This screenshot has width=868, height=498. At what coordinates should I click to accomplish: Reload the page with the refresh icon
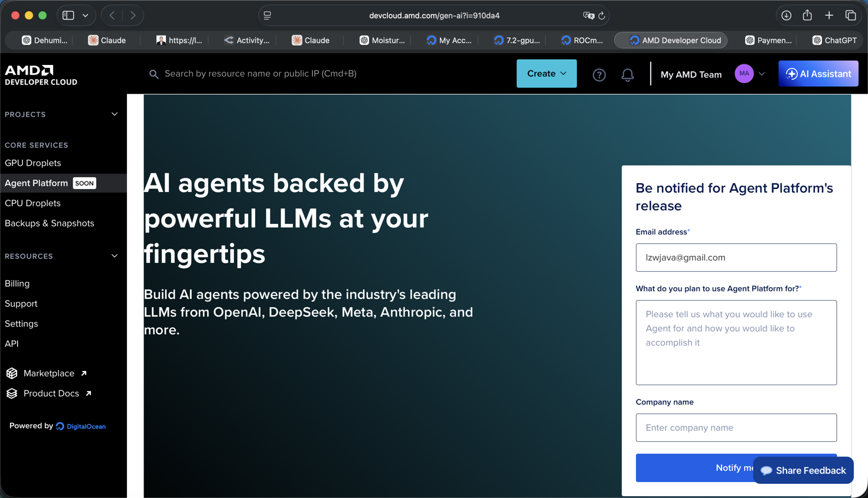602,16
